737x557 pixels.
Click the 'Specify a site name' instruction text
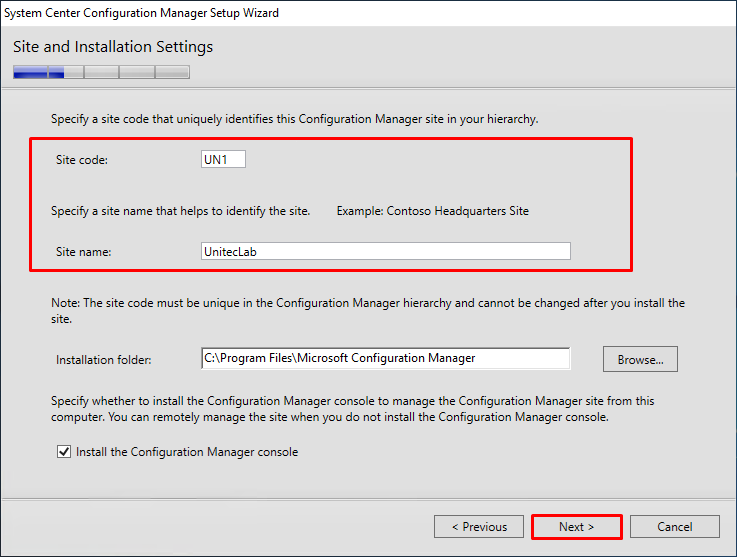[x=180, y=211]
